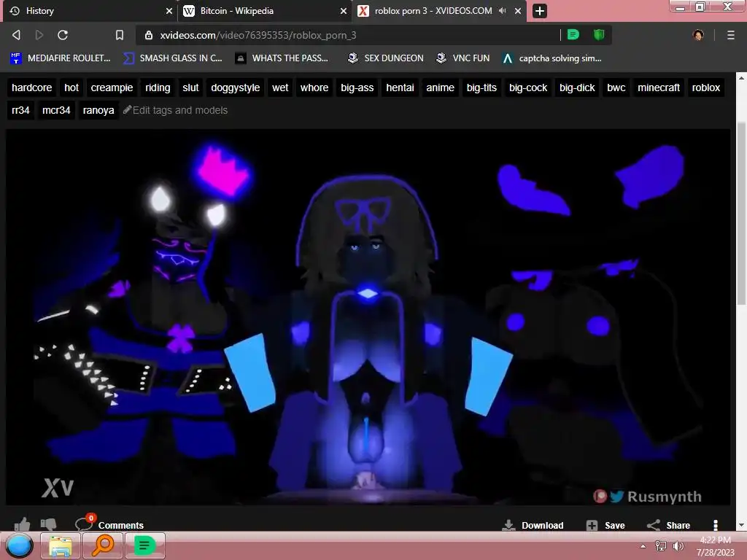The width and height of the screenshot is (747, 560).
Task: Open the green notes app in taskbar
Action: (144, 545)
